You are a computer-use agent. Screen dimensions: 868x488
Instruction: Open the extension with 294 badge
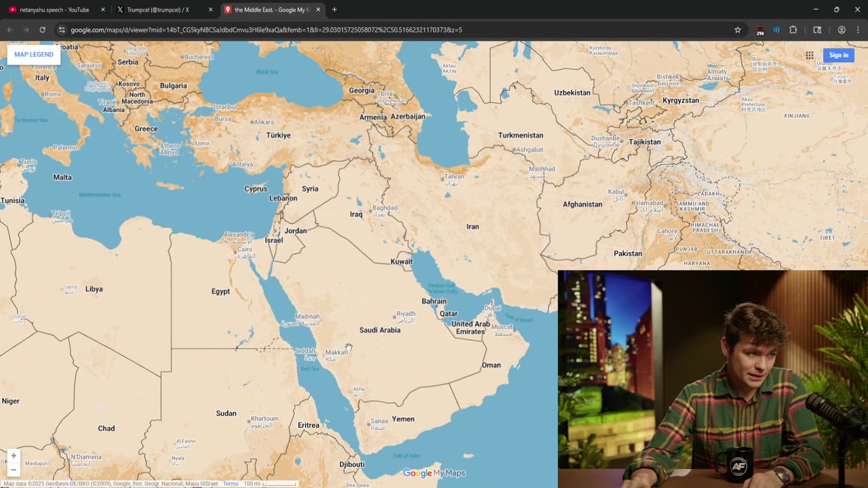(x=759, y=30)
